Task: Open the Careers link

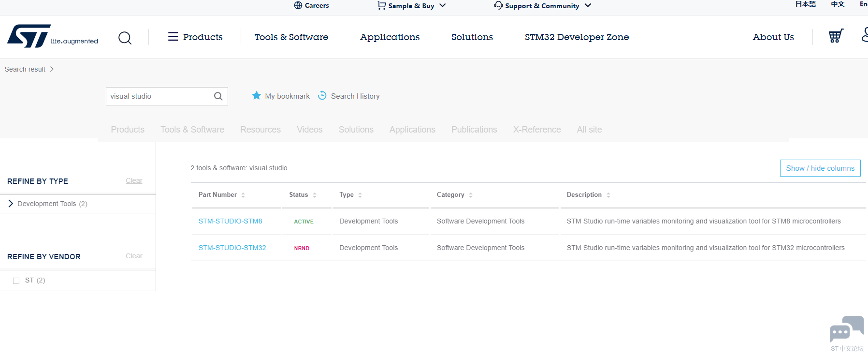Action: 317,5
